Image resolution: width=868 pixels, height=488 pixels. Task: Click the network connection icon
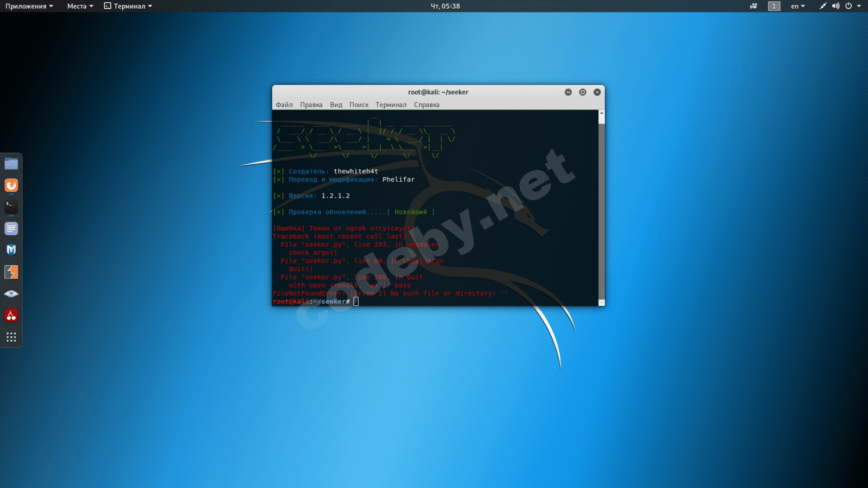point(823,6)
